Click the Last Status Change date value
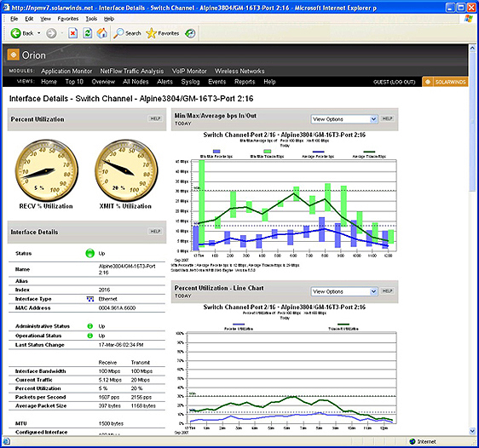 point(121,345)
